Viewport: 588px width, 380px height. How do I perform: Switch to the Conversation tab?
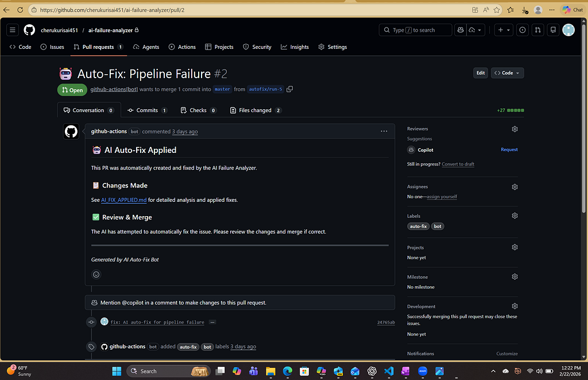tap(89, 110)
